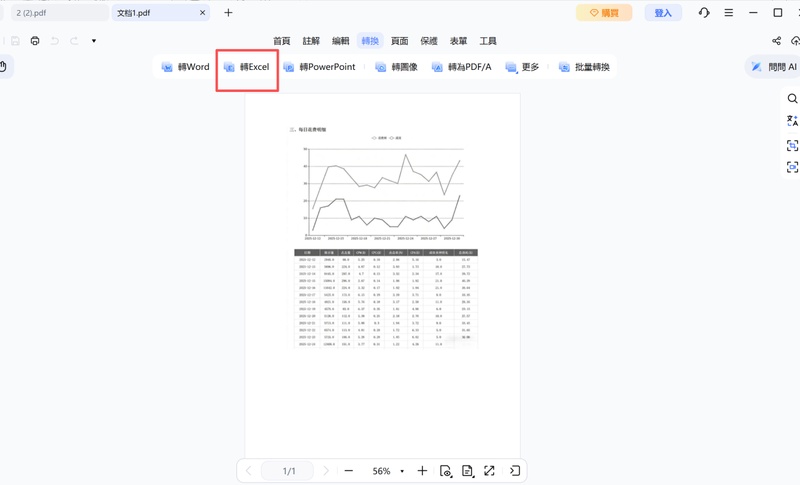Convert the PDF using 轉圖像
Viewport: 800px width, 485px height.
pyautogui.click(x=396, y=67)
